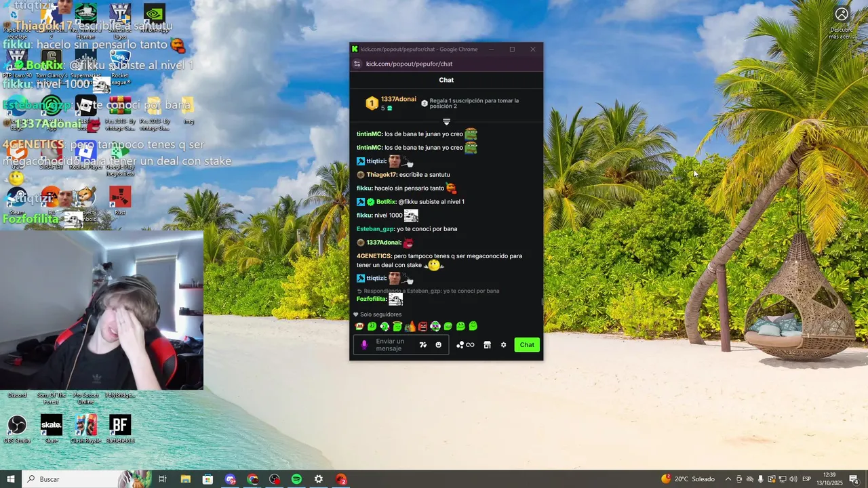Open Spotify from the taskbar

296,479
